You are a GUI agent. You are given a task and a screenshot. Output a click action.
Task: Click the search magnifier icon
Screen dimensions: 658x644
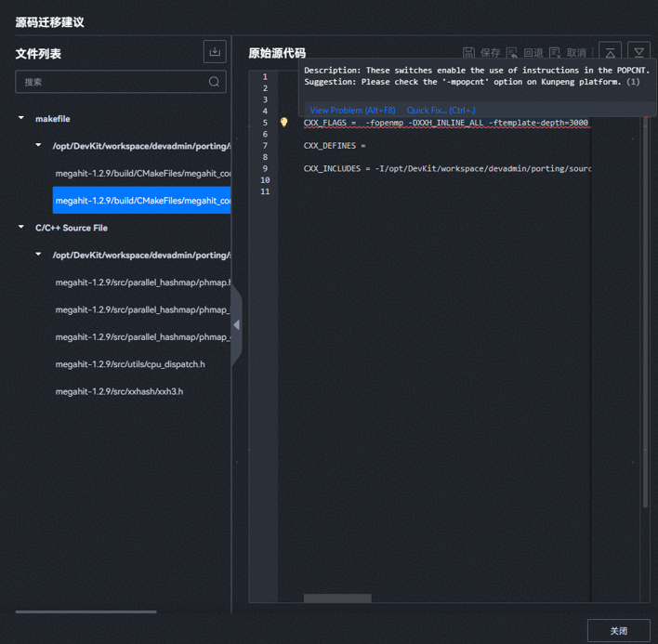(215, 82)
